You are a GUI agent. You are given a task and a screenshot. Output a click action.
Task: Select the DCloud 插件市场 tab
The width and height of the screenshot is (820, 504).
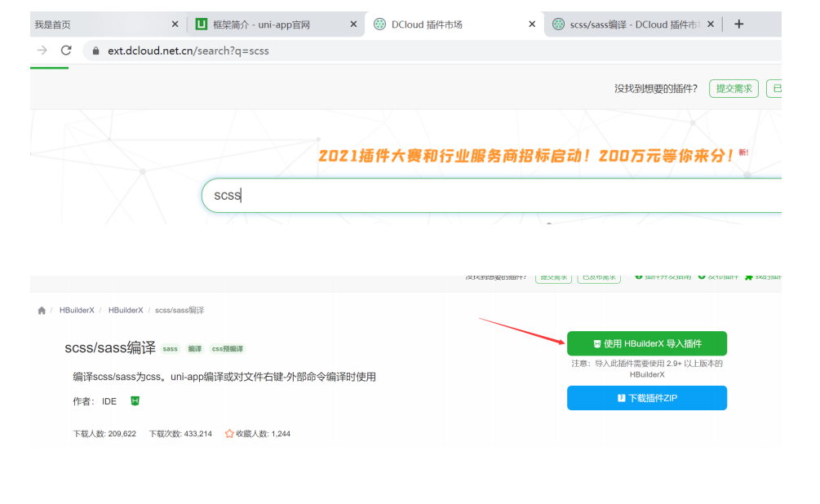(426, 24)
